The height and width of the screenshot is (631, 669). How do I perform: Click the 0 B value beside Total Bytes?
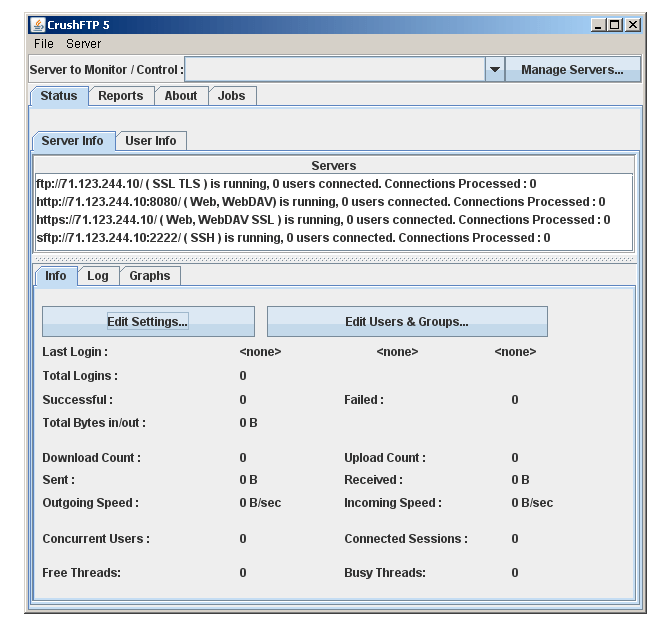(248, 423)
